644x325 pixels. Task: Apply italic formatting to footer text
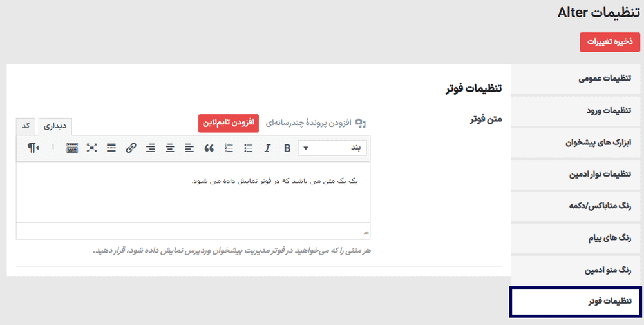[267, 148]
